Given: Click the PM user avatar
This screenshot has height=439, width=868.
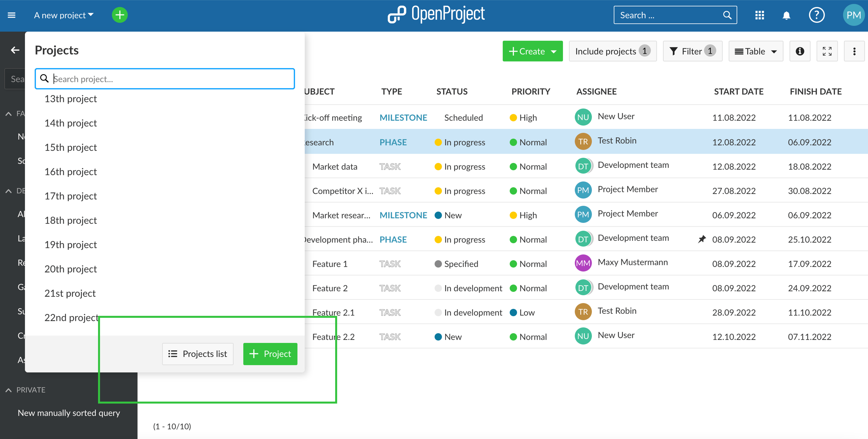Looking at the screenshot, I should click(x=853, y=15).
